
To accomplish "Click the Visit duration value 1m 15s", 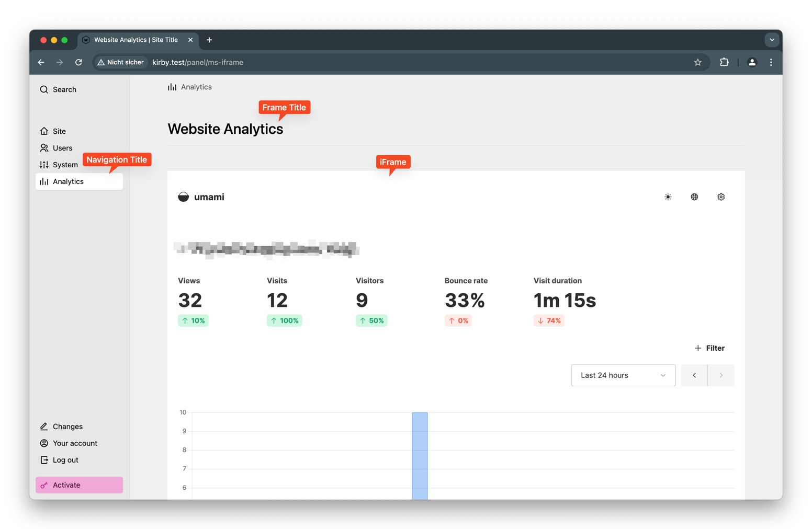I will (565, 301).
